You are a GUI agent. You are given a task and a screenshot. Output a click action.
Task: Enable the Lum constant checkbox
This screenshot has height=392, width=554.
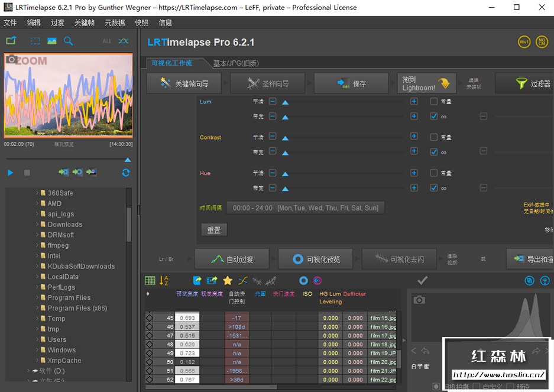pos(434,102)
